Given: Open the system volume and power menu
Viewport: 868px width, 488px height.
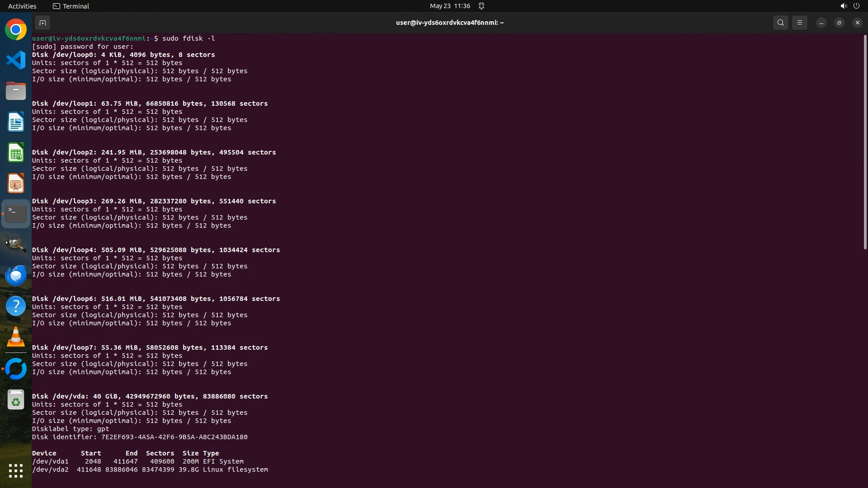Looking at the screenshot, I should [x=849, y=6].
